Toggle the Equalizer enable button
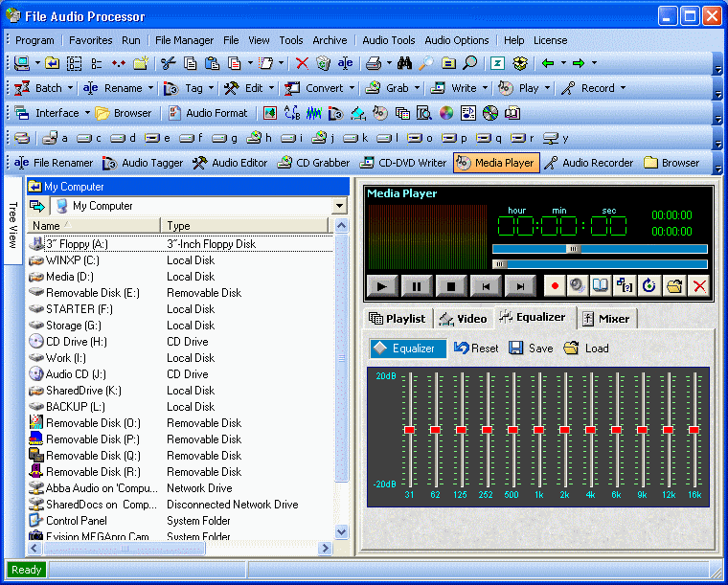728x585 pixels. pos(408,349)
